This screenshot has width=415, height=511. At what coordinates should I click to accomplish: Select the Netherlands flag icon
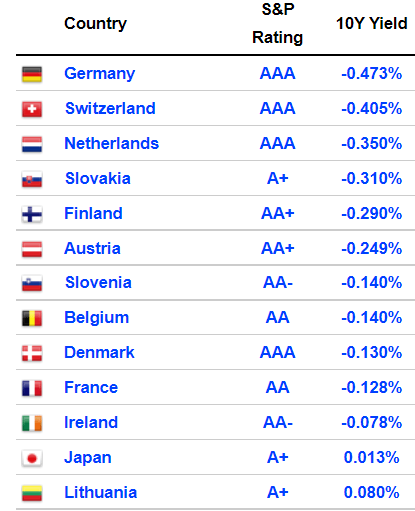point(32,144)
